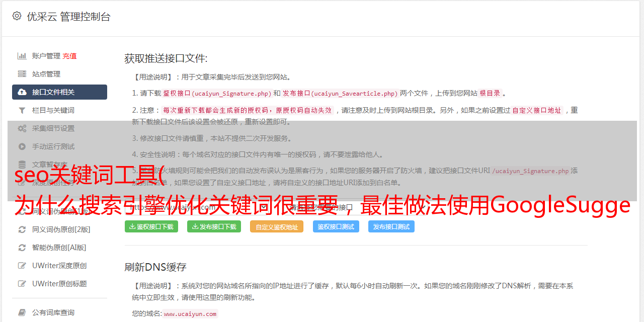
Task: Click the database icon beside 文章暂存库
Action: tap(22, 165)
